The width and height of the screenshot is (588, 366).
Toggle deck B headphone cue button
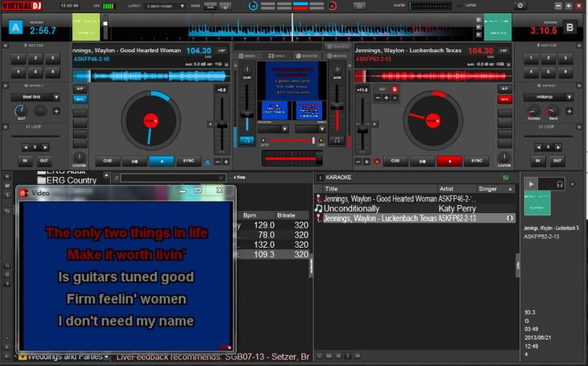coord(337,140)
